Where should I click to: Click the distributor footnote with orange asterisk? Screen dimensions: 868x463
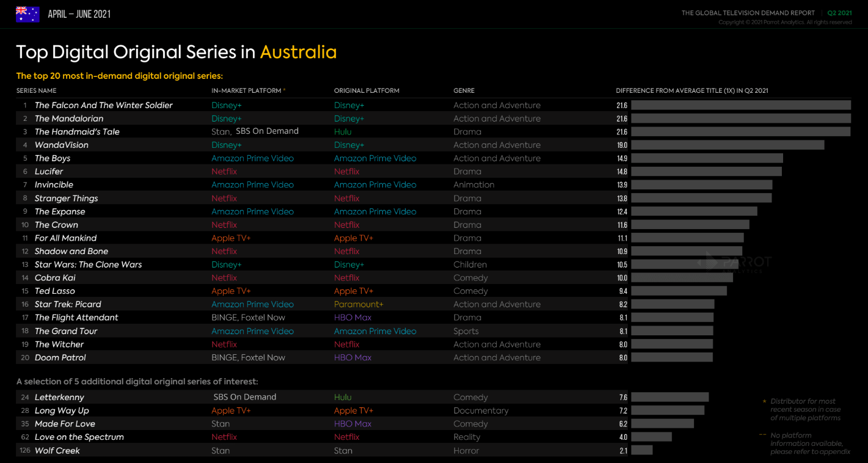click(802, 410)
